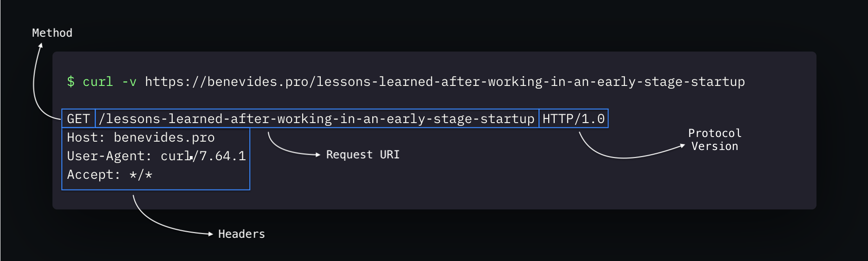
Task: Select the Headers annotation label
Action: pos(241,234)
